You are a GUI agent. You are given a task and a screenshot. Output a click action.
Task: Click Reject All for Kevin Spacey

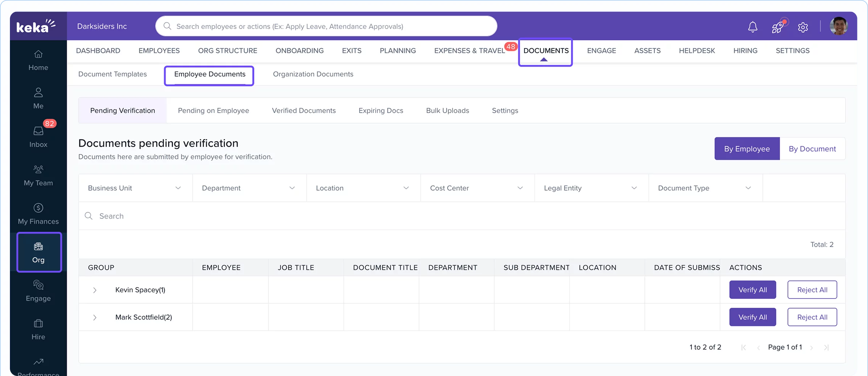(x=812, y=290)
